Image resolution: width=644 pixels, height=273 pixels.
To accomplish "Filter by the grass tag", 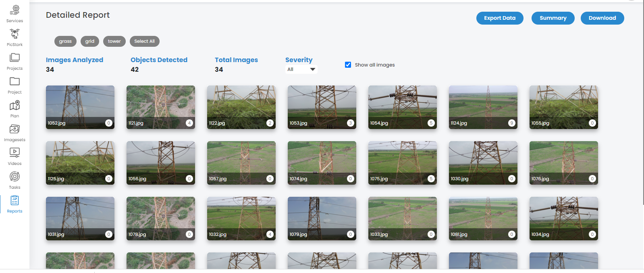I will point(65,41).
